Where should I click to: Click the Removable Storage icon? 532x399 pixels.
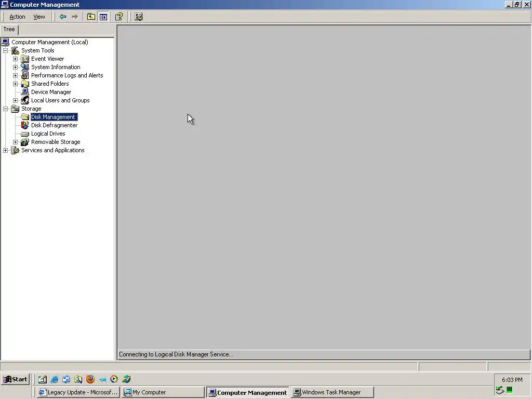pyautogui.click(x=25, y=142)
